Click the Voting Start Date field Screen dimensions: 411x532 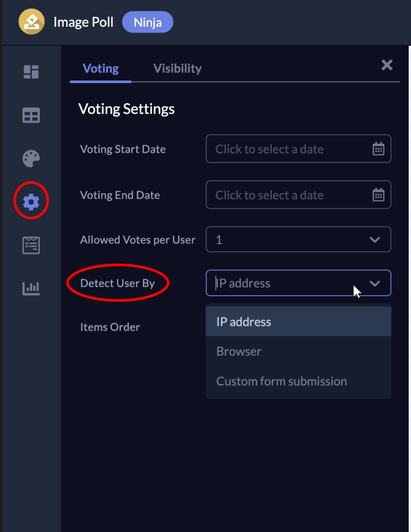[298, 149]
